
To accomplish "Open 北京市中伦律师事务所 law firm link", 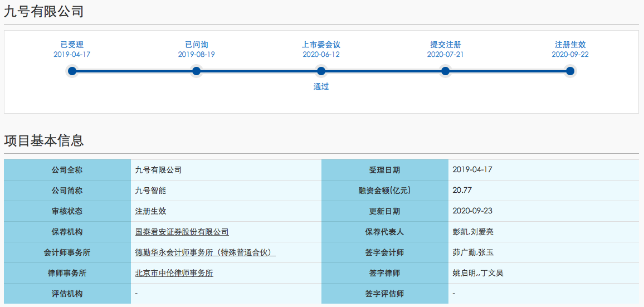I will point(174,274).
